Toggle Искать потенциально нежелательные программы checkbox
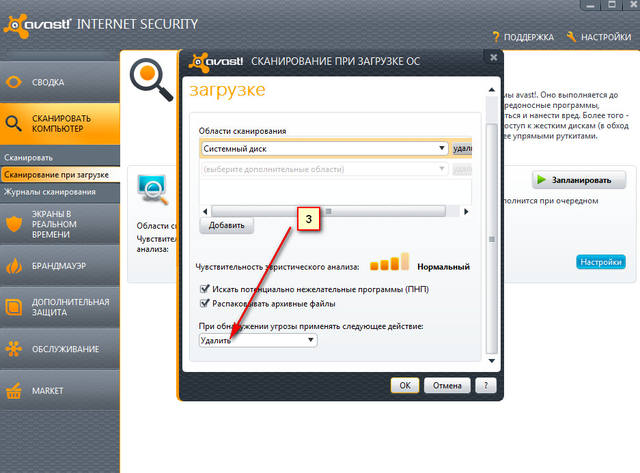 (x=204, y=289)
